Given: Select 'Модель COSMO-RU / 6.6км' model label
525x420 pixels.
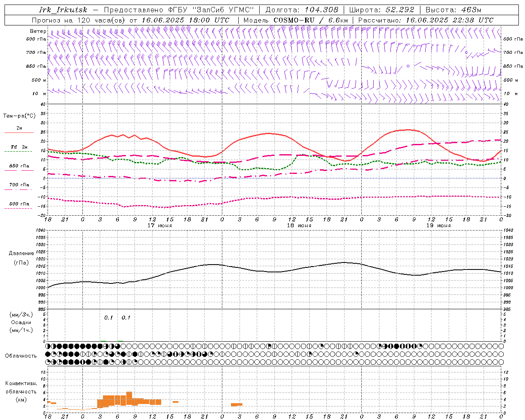Looking at the screenshot, I should point(296,20).
